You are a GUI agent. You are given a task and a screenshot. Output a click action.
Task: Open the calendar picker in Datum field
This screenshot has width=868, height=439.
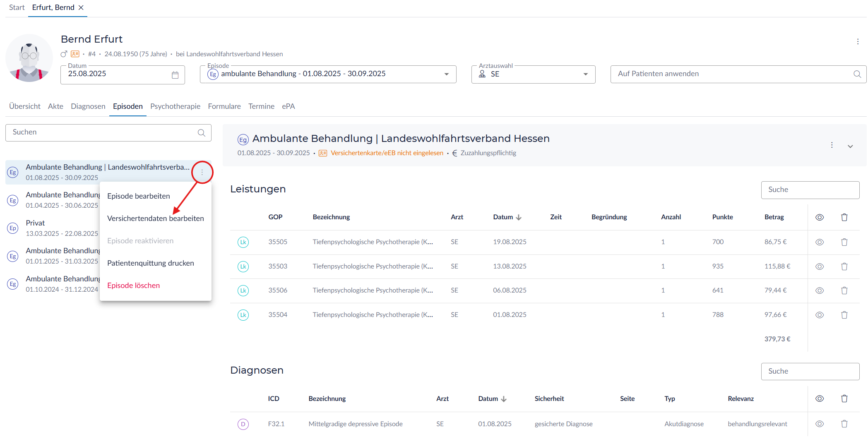pyautogui.click(x=175, y=75)
